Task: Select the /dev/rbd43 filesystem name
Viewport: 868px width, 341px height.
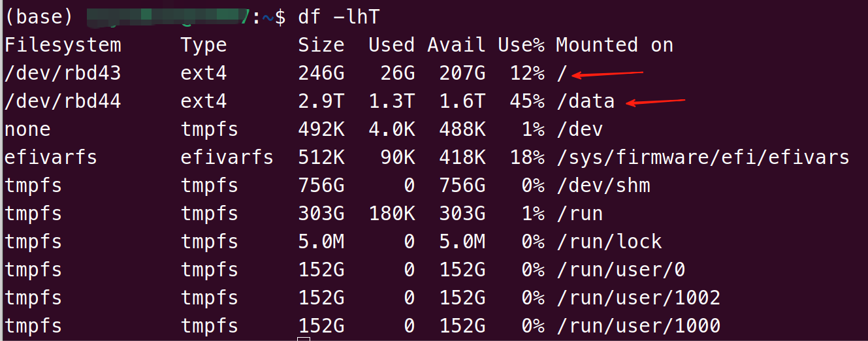Action: (x=63, y=73)
